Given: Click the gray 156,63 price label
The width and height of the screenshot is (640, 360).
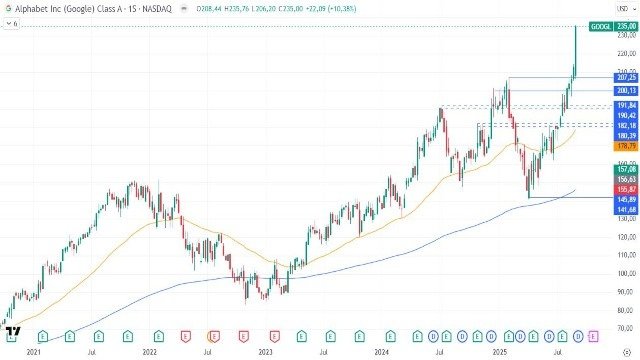Looking at the screenshot, I should [626, 179].
